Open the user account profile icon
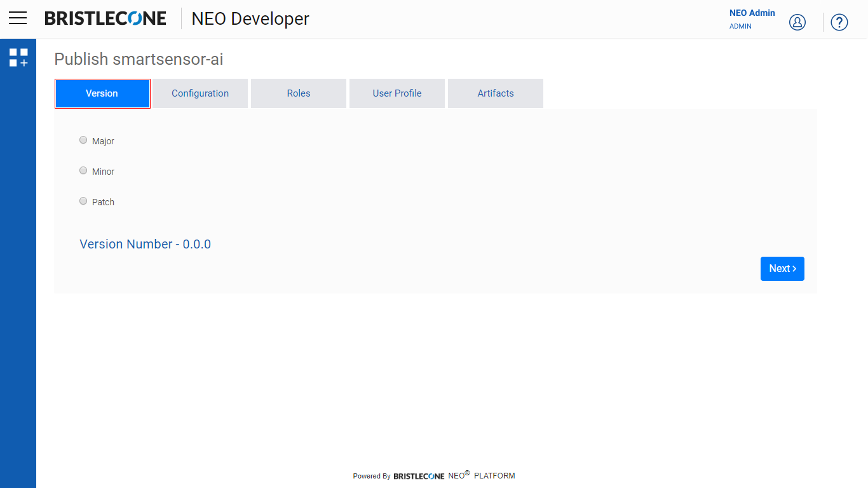 tap(797, 22)
